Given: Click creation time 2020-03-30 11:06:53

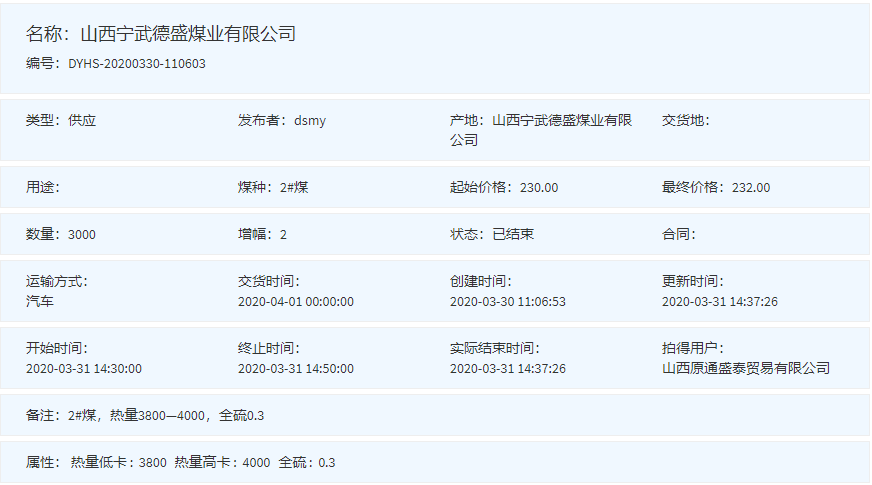Looking at the screenshot, I should 508,301.
